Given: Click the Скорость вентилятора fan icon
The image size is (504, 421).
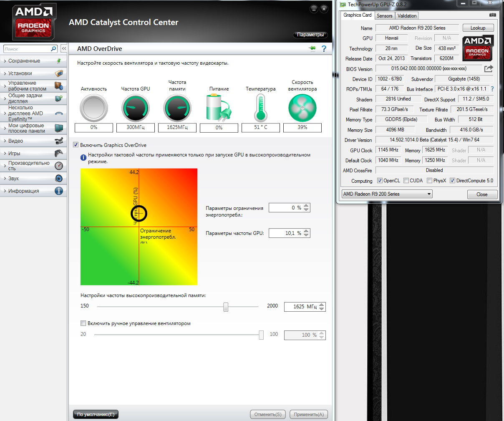Looking at the screenshot, I should (302, 108).
